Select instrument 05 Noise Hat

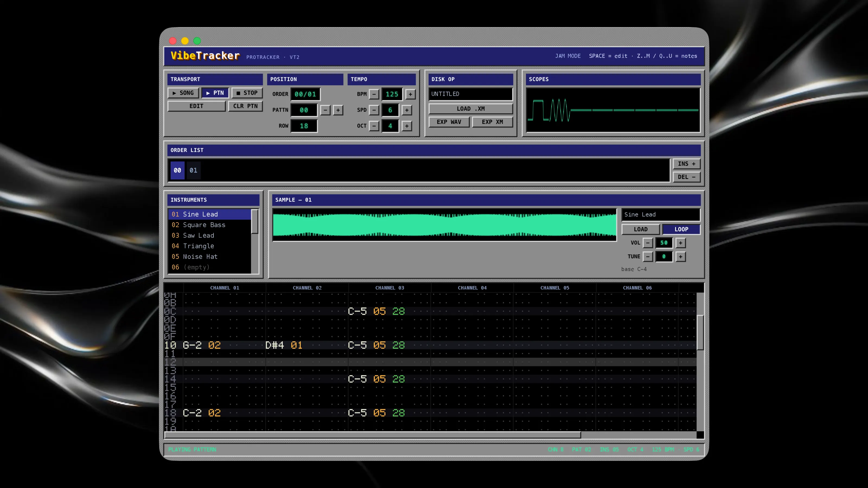210,257
